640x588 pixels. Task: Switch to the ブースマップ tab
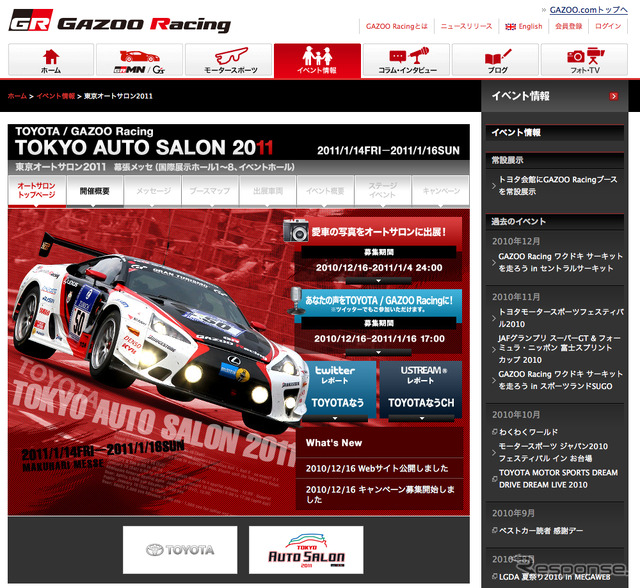pos(210,191)
